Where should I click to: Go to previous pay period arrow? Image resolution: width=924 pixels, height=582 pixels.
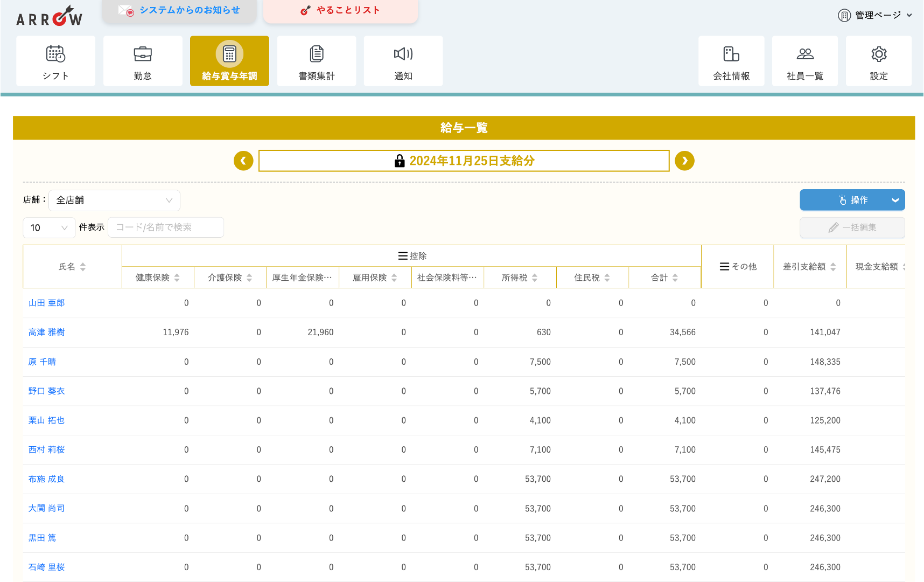tap(243, 161)
